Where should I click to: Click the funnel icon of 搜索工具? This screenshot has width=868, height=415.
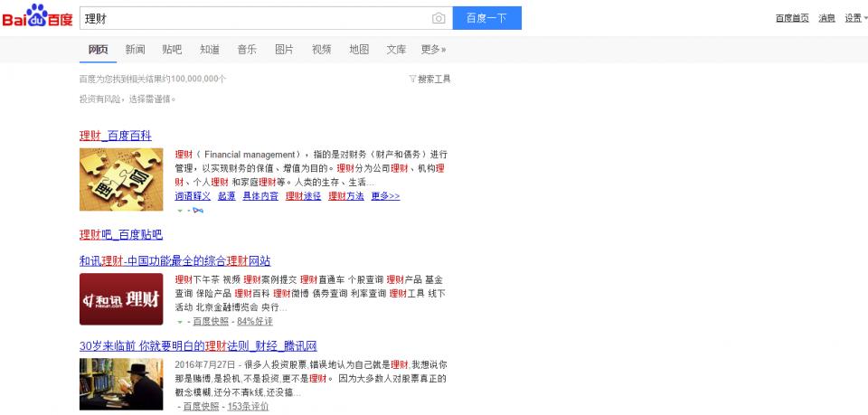click(x=412, y=79)
